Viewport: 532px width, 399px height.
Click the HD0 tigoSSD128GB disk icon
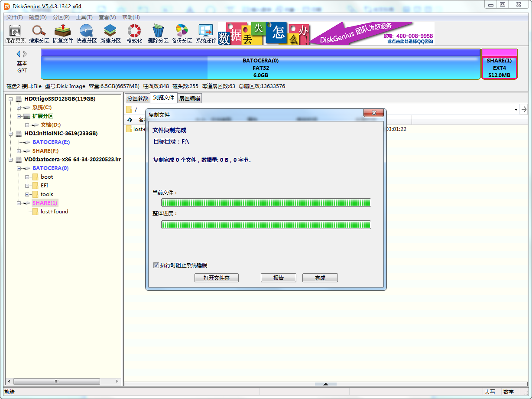click(19, 99)
